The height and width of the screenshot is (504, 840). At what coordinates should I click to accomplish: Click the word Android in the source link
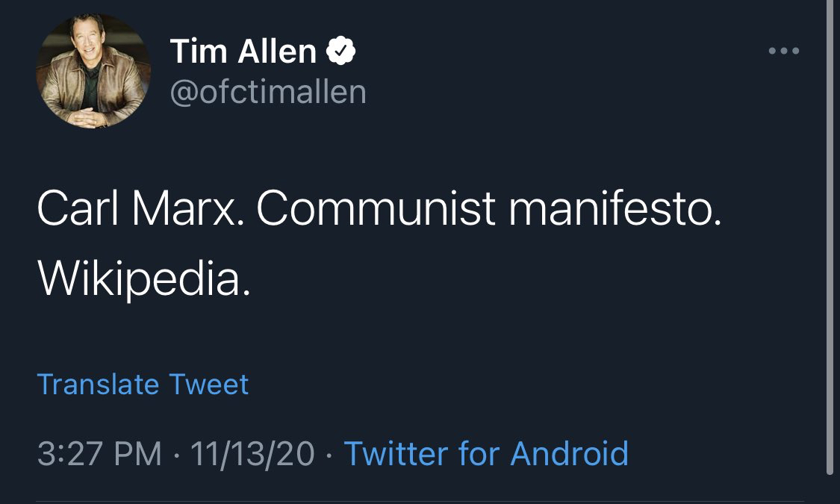(569, 453)
